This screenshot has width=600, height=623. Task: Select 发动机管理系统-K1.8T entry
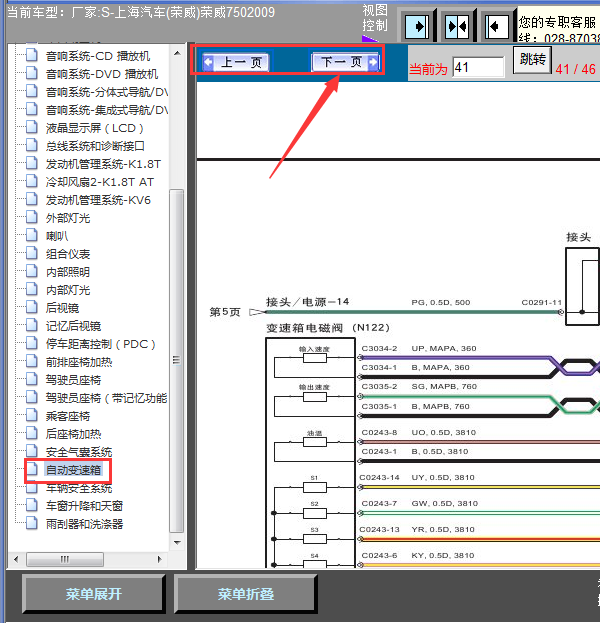pyautogui.click(x=103, y=164)
